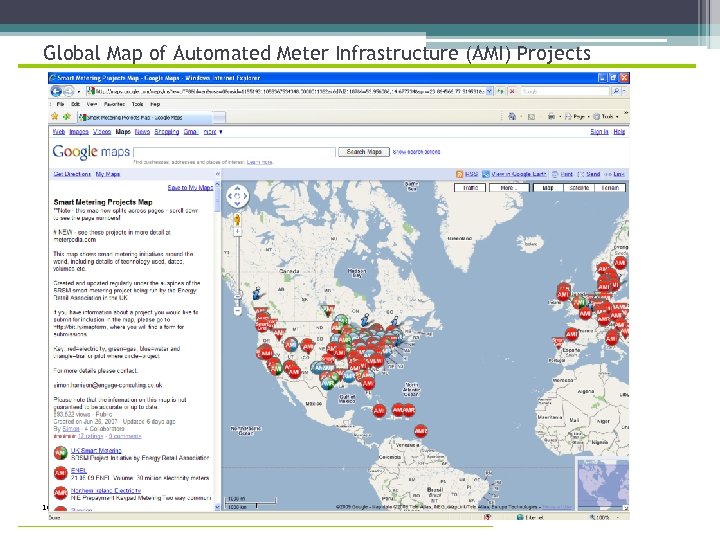Viewport: 720px width, 540px height.
Task: Click the overview minimap thumbnail
Action: click(x=602, y=483)
